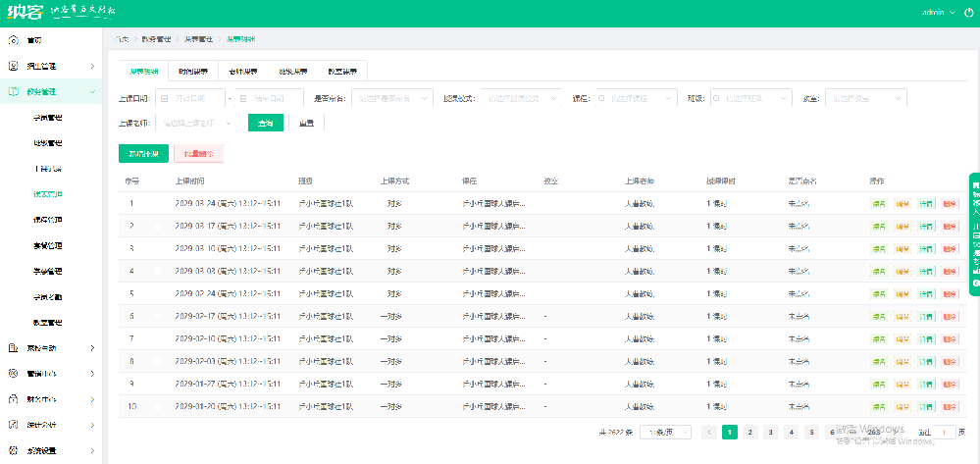The height and width of the screenshot is (464, 980).
Task: Click the green floating side tab on right edge
Action: click(x=974, y=234)
